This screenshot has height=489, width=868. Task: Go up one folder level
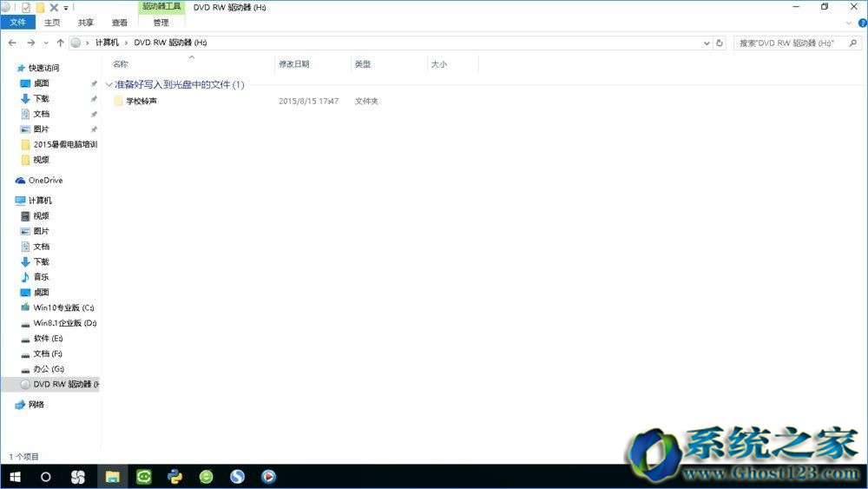point(60,43)
